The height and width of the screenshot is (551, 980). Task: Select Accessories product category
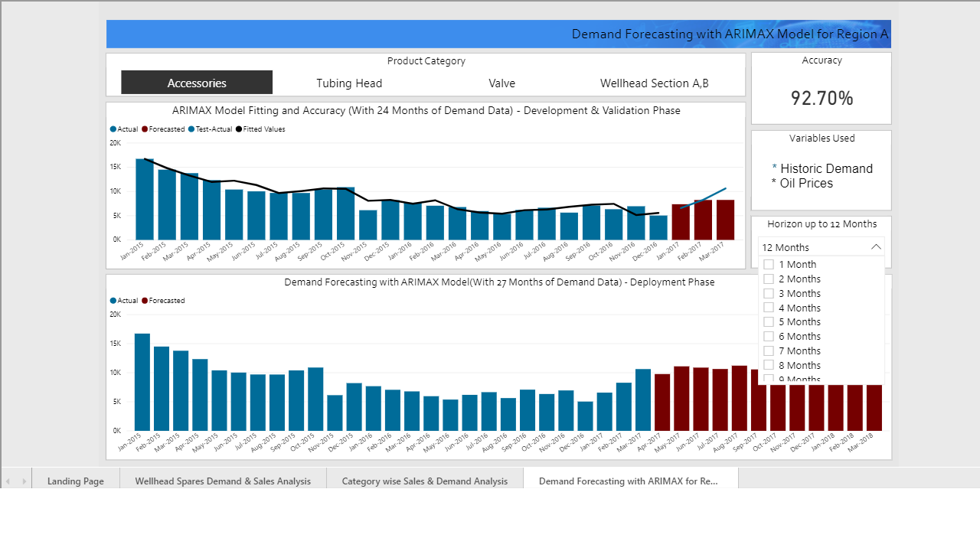197,83
